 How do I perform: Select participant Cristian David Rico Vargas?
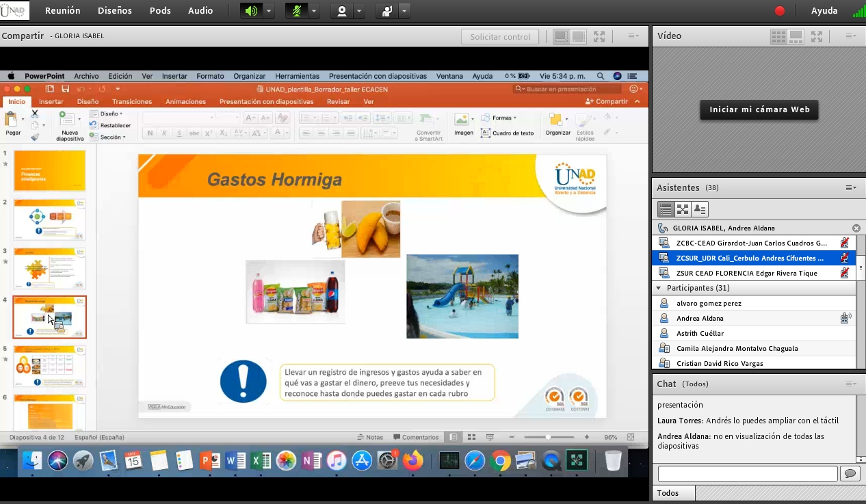click(x=754, y=363)
